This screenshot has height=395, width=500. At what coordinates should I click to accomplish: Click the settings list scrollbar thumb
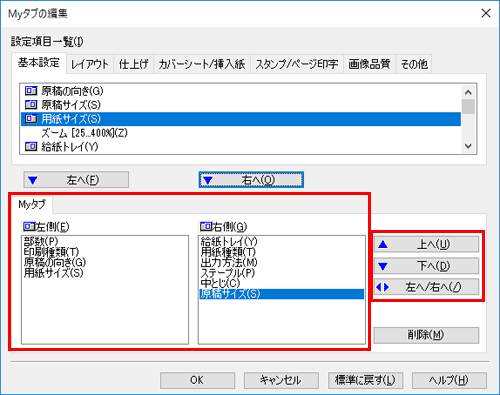(x=468, y=106)
